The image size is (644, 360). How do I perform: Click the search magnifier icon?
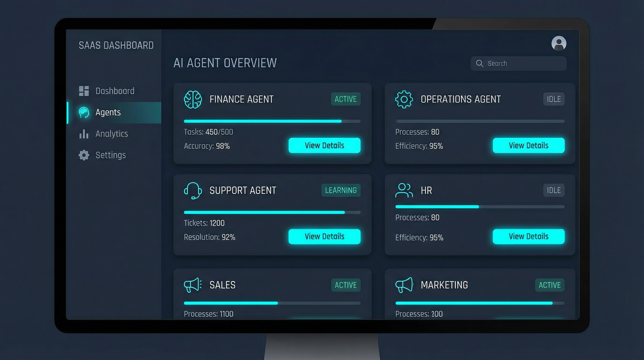[x=479, y=63]
